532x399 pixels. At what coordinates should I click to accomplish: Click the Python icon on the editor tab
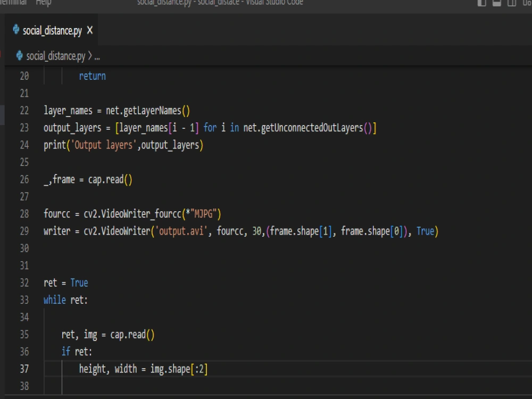pyautogui.click(x=16, y=30)
